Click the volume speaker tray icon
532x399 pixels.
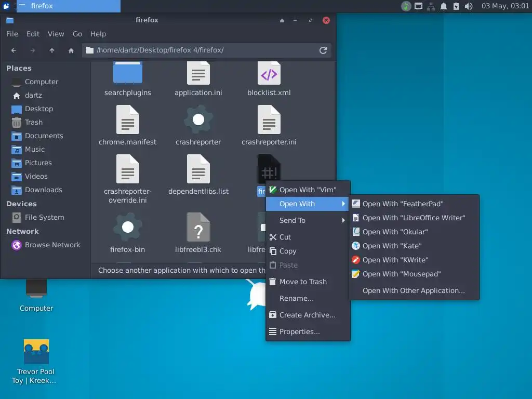tap(469, 6)
